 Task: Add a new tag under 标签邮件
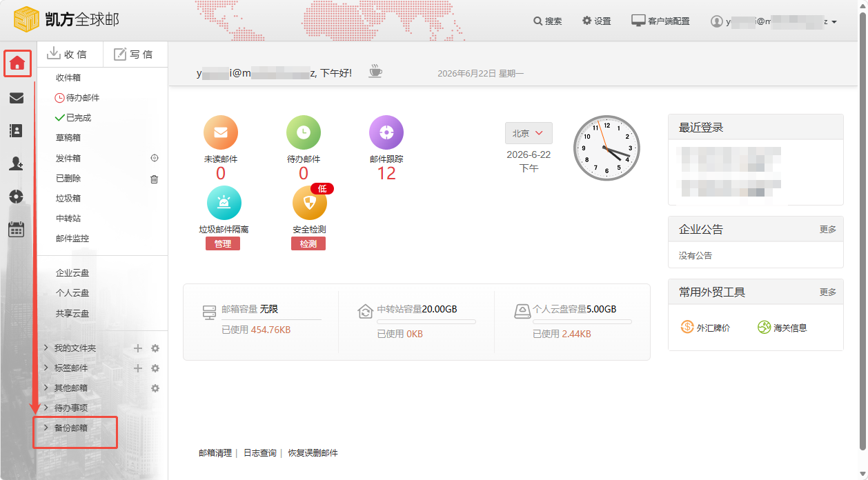(138, 368)
